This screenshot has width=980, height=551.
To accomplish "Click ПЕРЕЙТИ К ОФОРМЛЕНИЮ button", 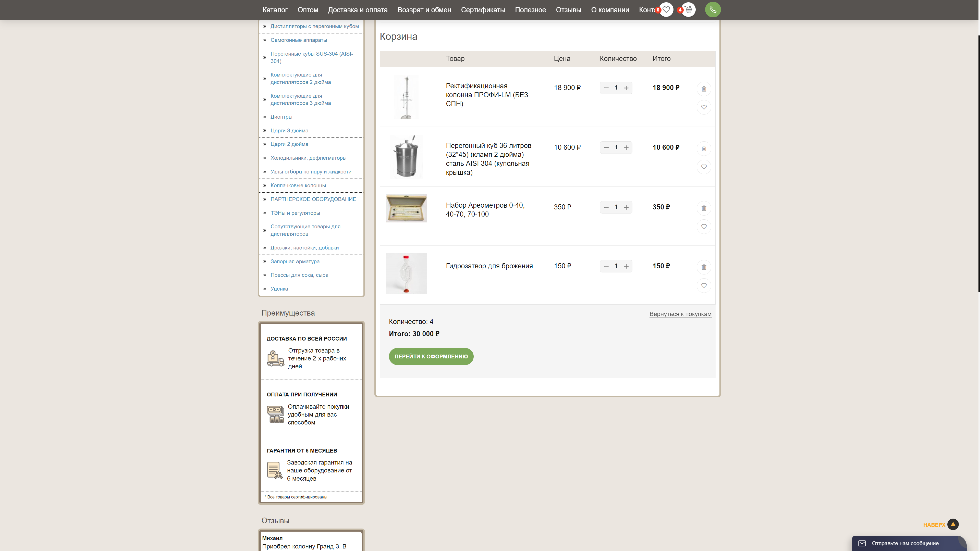I will [431, 356].
